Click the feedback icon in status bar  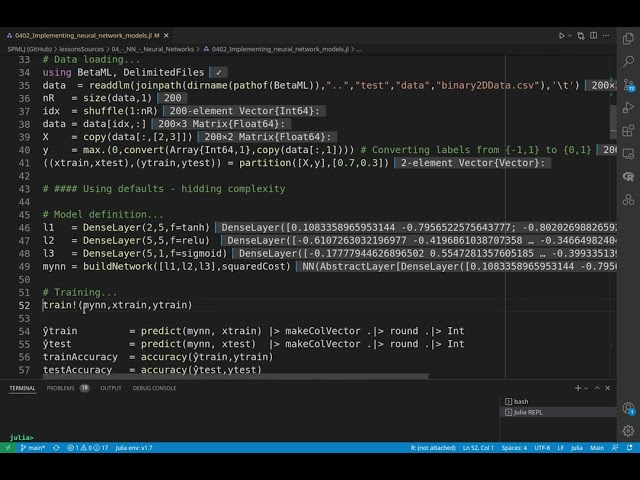point(615,448)
